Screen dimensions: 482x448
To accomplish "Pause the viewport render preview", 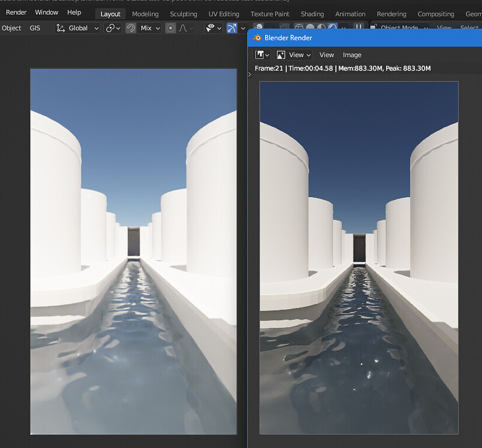I will [359, 26].
